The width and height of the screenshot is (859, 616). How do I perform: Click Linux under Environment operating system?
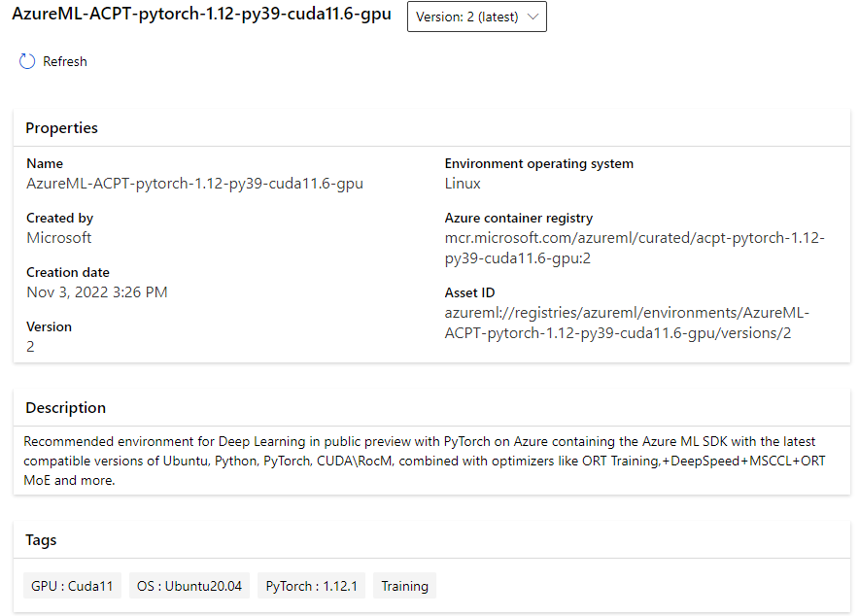click(x=463, y=183)
